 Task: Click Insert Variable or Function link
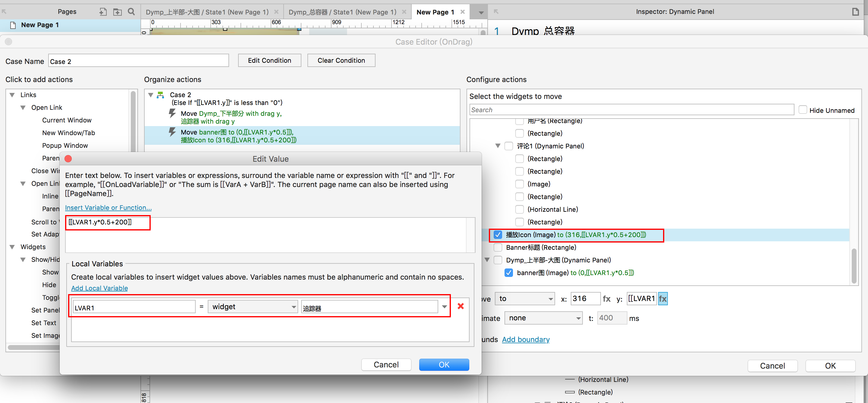108,208
